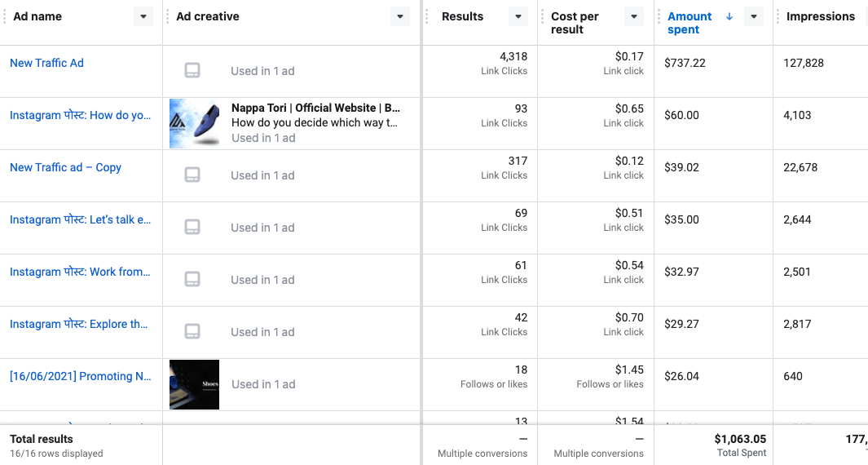The image size is (868, 465).
Task: Click the 4,318 results value
Action: pyautogui.click(x=513, y=56)
